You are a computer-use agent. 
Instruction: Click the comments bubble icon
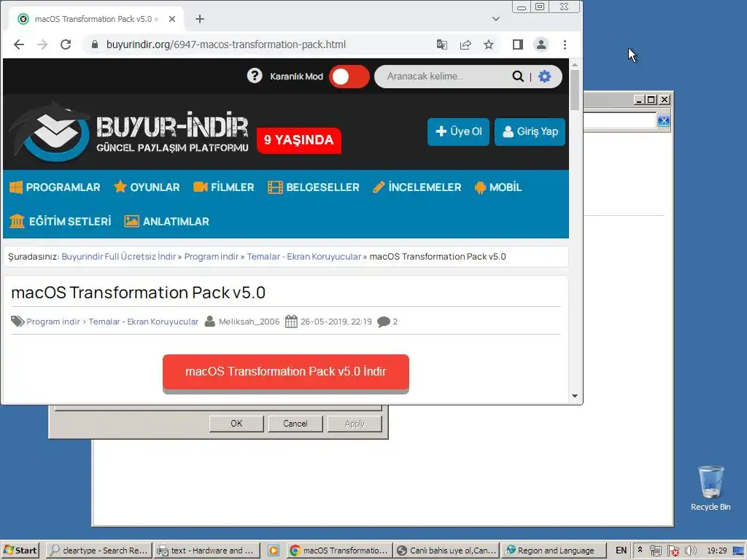[384, 322]
